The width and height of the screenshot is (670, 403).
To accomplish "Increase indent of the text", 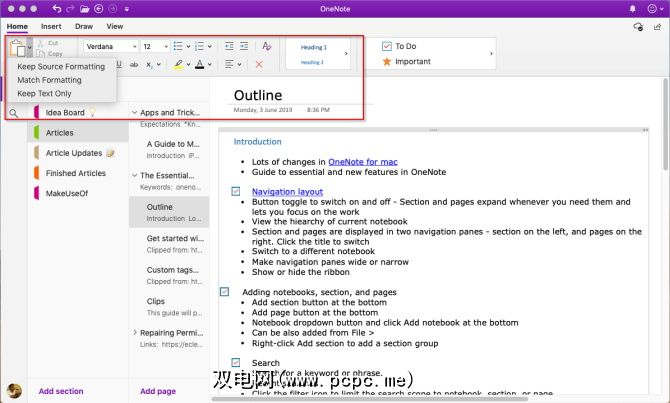I will tap(244, 46).
